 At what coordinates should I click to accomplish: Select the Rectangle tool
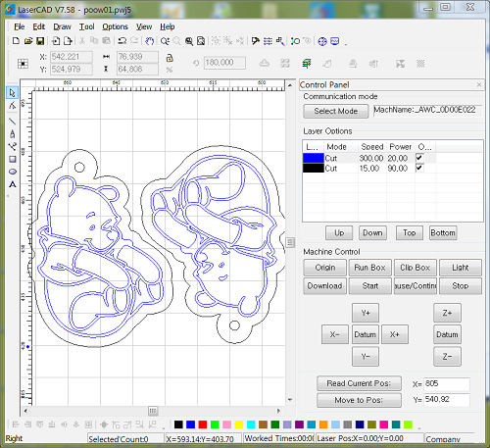click(12, 159)
